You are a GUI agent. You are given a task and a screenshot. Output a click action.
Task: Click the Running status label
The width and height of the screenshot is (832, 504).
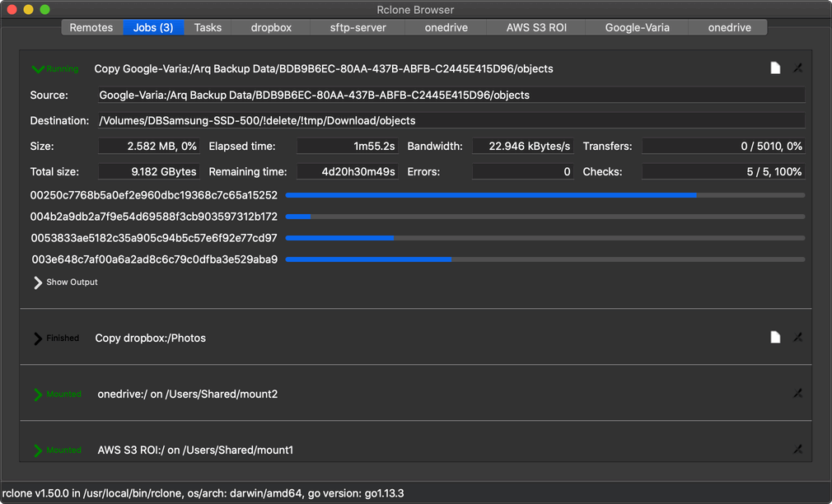click(x=62, y=69)
